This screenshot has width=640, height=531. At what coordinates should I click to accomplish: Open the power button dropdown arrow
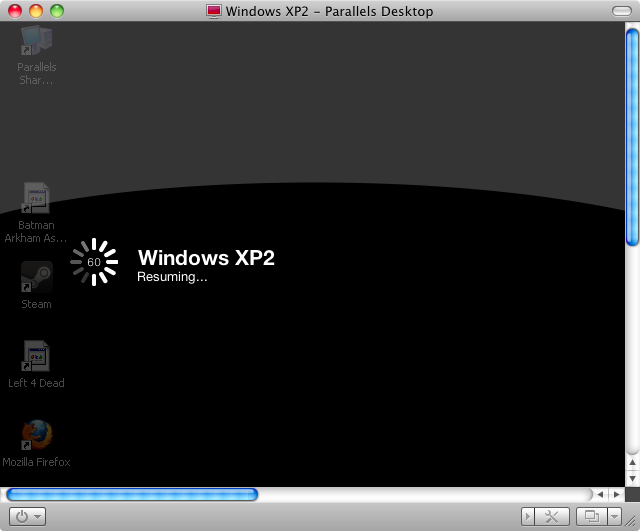click(38, 517)
